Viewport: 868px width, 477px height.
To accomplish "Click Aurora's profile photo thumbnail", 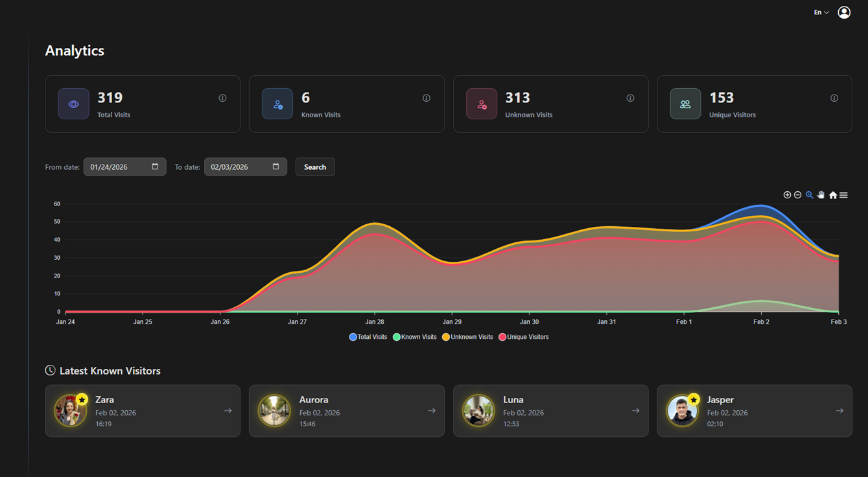I will coord(274,410).
